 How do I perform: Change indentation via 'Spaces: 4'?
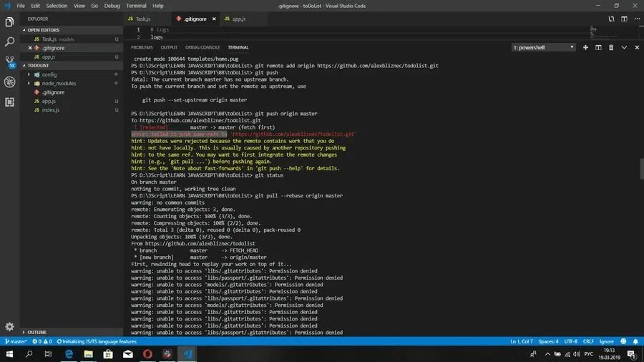[548, 341]
